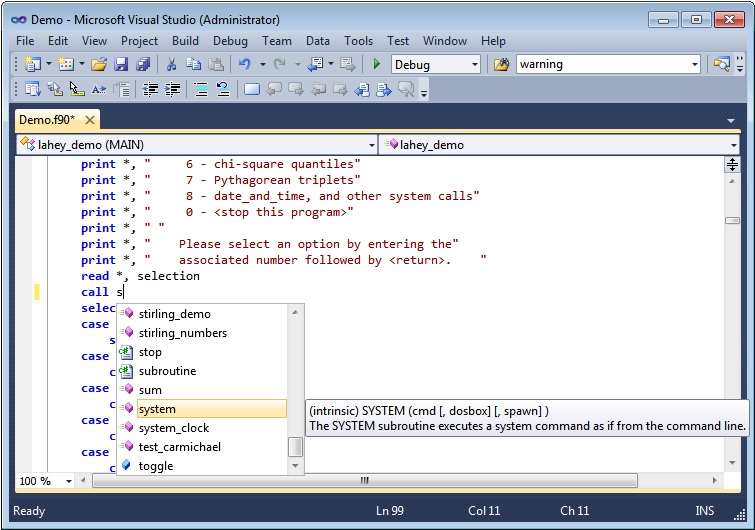Click the completion list scroll up arrow
This screenshot has width=755, height=530.
295,312
